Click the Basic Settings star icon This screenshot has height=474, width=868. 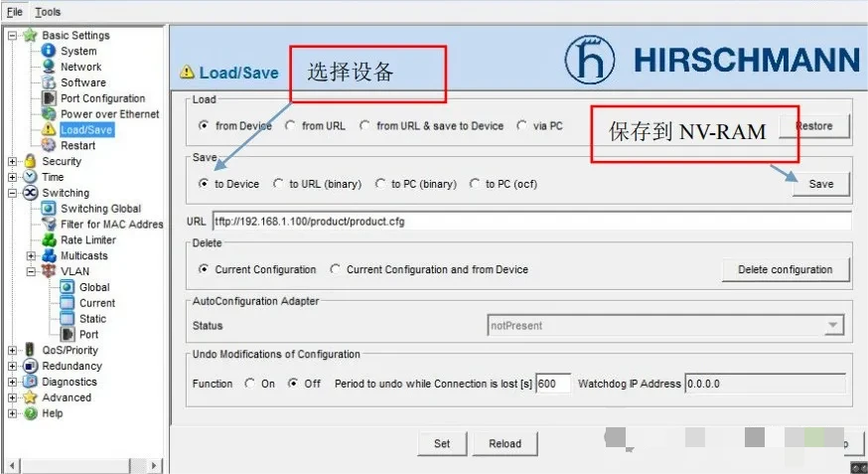pos(30,35)
